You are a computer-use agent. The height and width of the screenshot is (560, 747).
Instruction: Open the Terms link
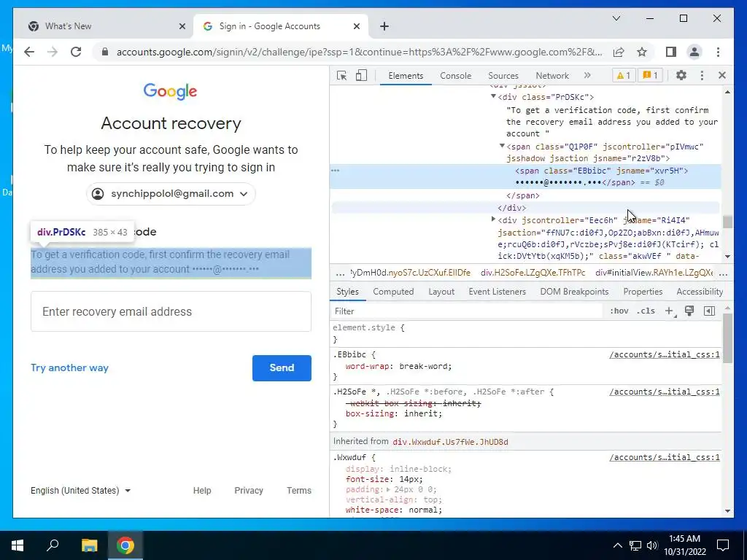point(299,491)
